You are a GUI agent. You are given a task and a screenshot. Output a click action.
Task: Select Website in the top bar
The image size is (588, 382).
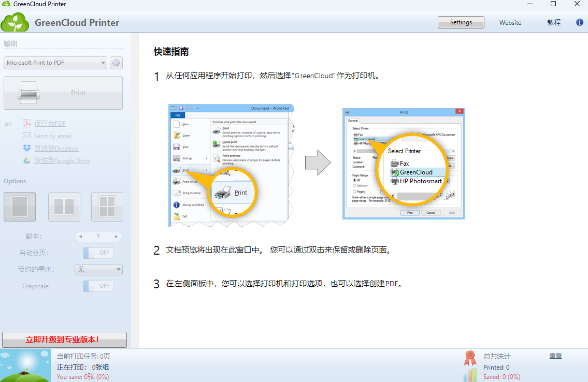510,22
